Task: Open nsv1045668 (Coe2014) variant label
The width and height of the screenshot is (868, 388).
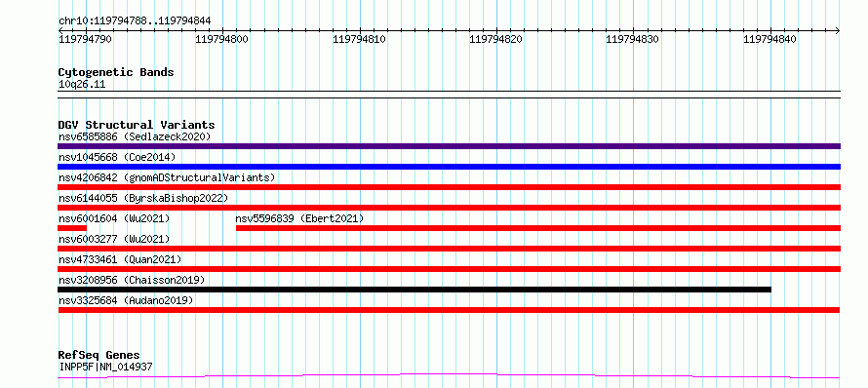Action: 117,157
